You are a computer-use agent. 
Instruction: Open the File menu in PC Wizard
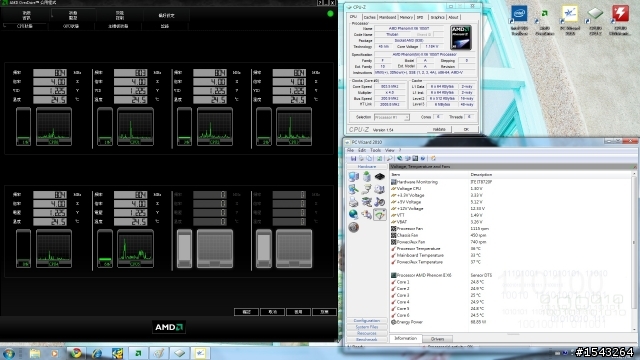350,150
